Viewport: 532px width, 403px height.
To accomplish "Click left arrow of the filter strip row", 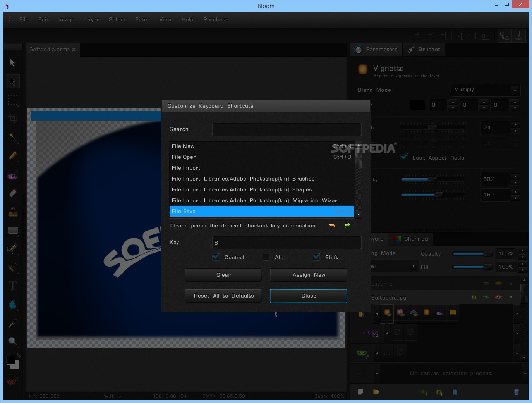I will click(x=376, y=314).
